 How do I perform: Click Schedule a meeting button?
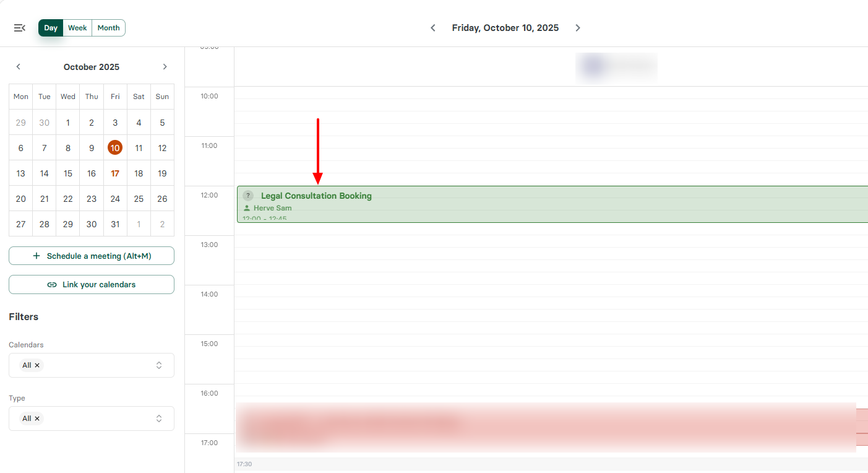[x=92, y=256]
